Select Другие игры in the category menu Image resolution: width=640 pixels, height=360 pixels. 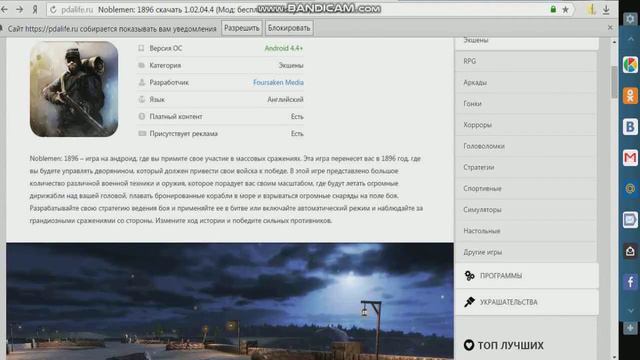click(527, 252)
